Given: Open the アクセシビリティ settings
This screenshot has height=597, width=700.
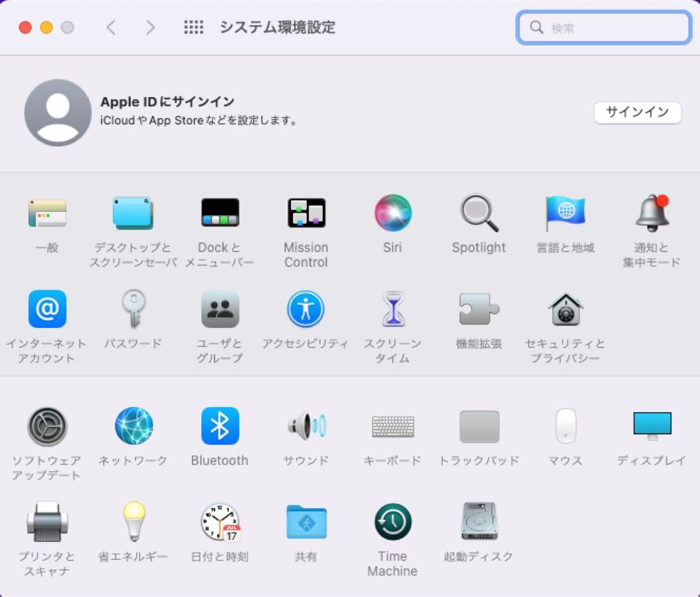Looking at the screenshot, I should tap(306, 310).
